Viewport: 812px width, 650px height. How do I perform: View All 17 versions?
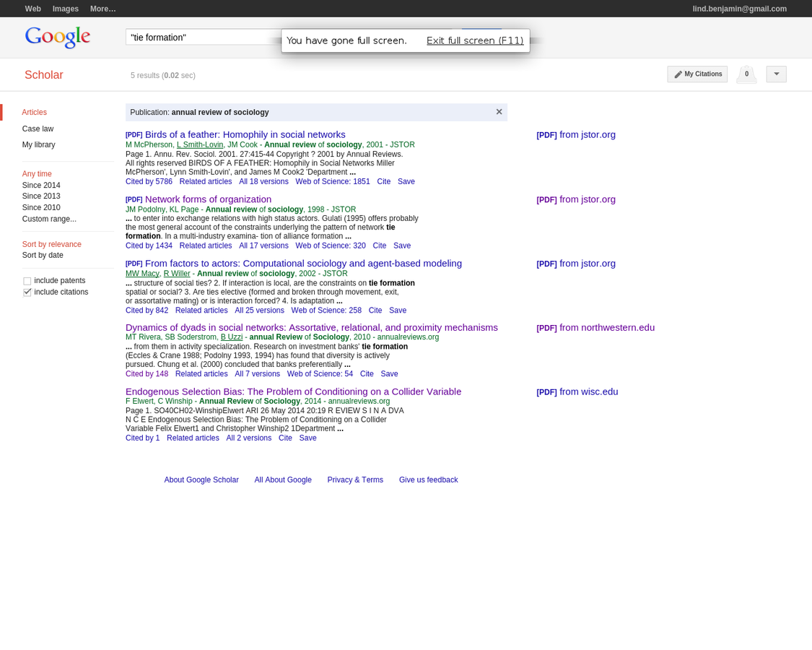[263, 246]
